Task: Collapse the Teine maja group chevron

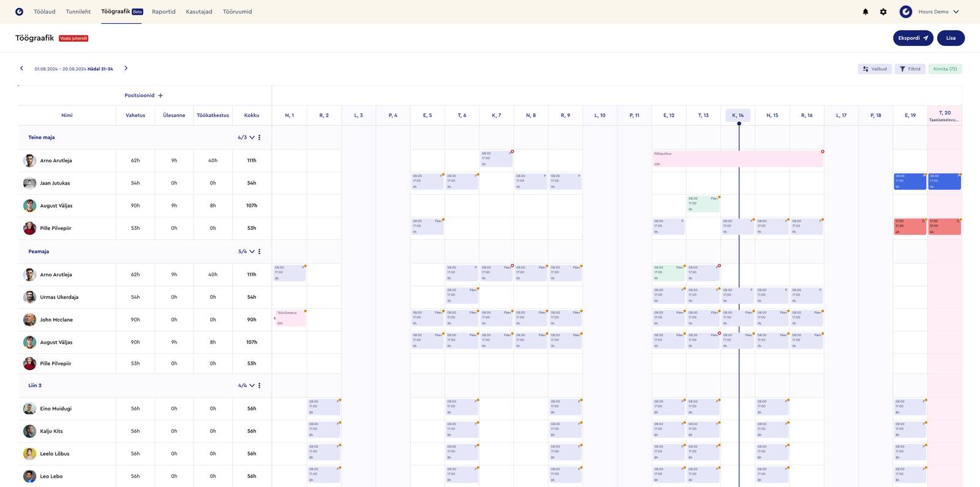Action: click(252, 138)
